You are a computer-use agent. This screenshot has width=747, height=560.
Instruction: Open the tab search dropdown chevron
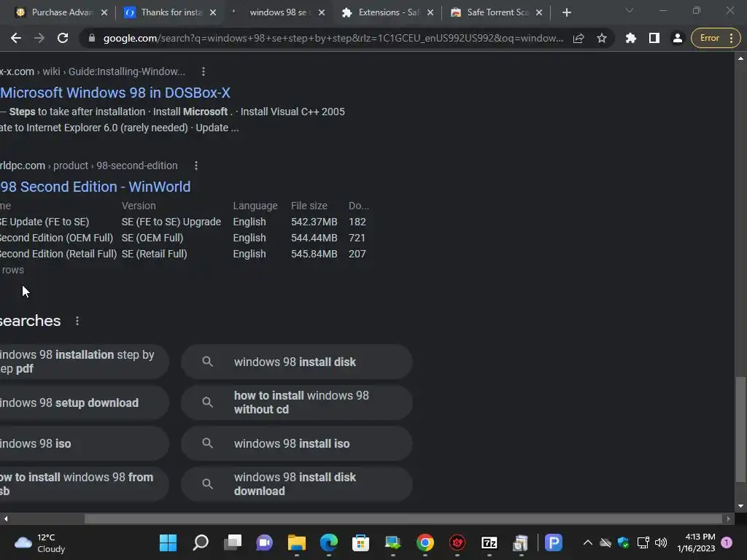[x=630, y=10]
